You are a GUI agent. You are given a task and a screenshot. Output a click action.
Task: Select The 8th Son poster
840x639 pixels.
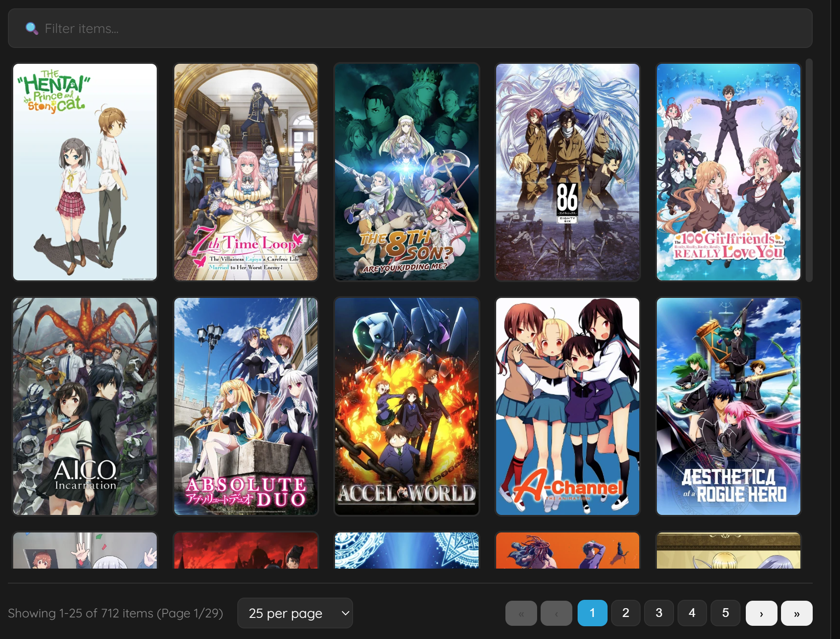click(x=407, y=172)
